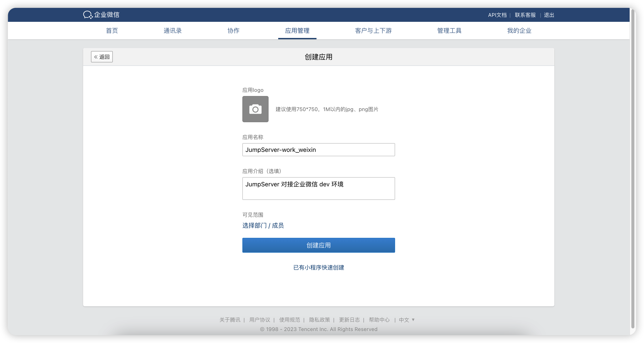Focus the 应用名称 input field
The height and width of the screenshot is (343, 644).
click(x=319, y=149)
